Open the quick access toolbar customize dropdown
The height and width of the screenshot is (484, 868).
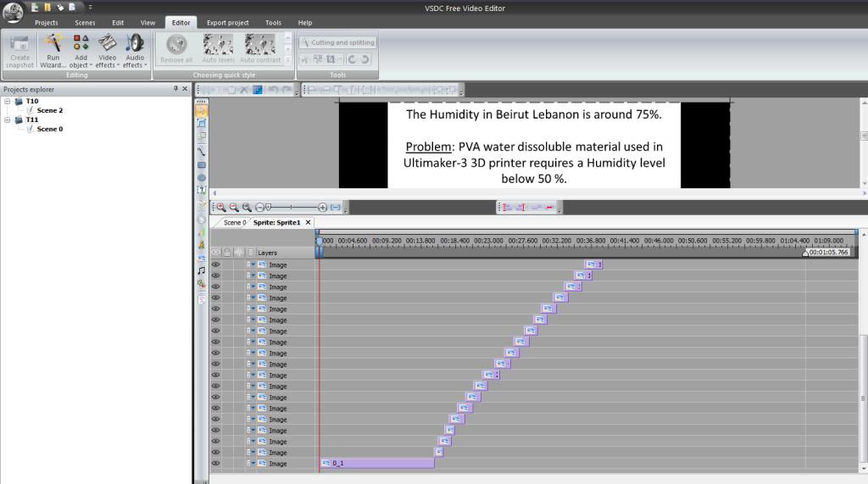pyautogui.click(x=90, y=7)
